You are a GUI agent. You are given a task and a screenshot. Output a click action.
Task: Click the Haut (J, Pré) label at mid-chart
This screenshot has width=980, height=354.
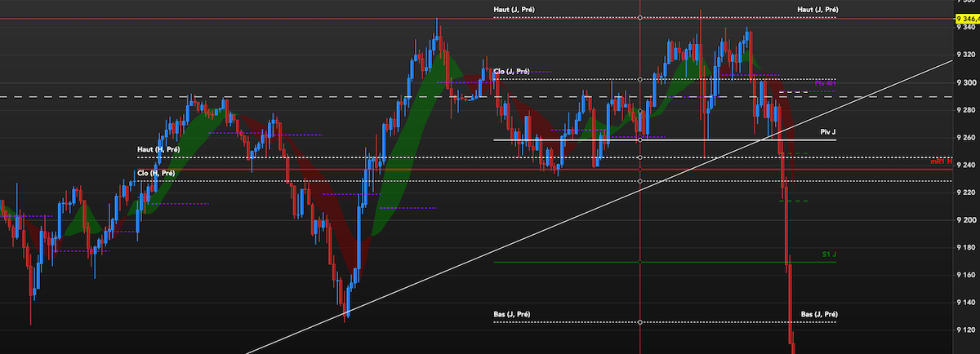tap(514, 9)
